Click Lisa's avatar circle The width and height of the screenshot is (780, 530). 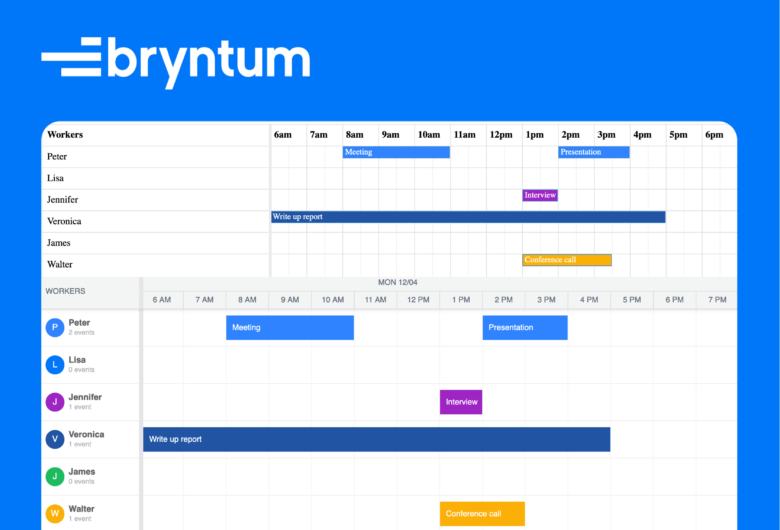pyautogui.click(x=55, y=365)
